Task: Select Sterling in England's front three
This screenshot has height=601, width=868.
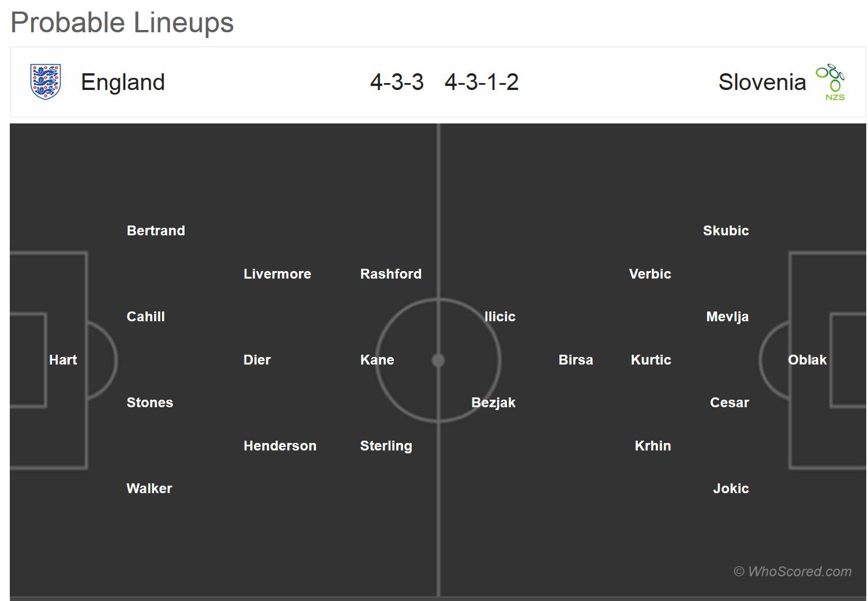Action: (386, 446)
